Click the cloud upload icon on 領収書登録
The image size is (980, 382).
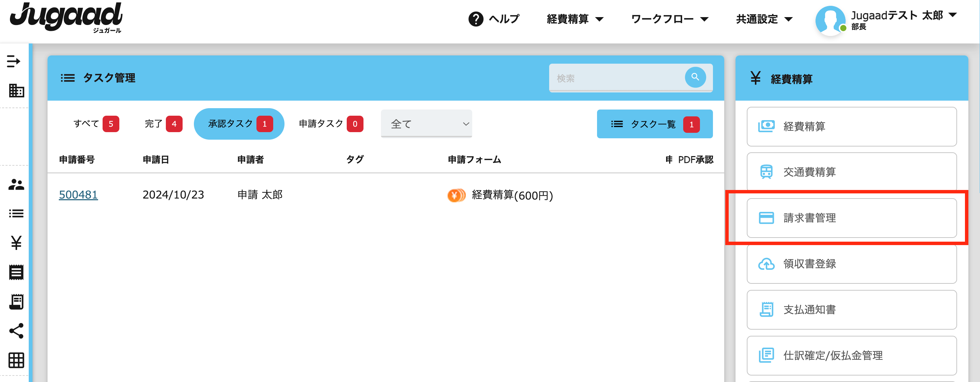tap(766, 264)
